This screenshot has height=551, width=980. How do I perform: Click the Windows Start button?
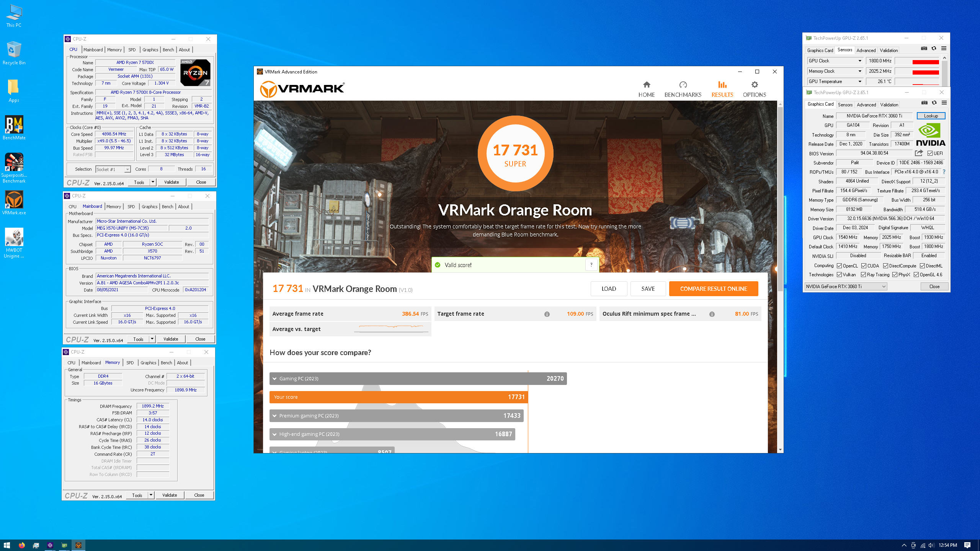(7, 545)
